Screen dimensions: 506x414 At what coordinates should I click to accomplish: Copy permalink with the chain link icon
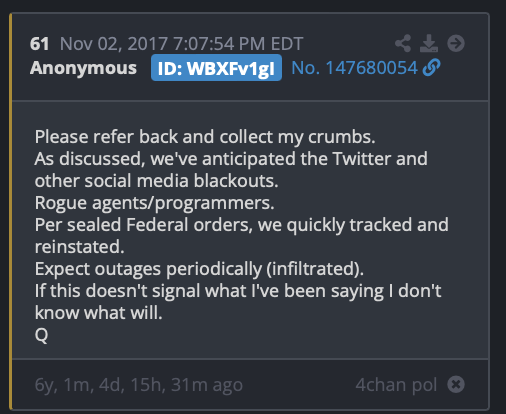(431, 68)
